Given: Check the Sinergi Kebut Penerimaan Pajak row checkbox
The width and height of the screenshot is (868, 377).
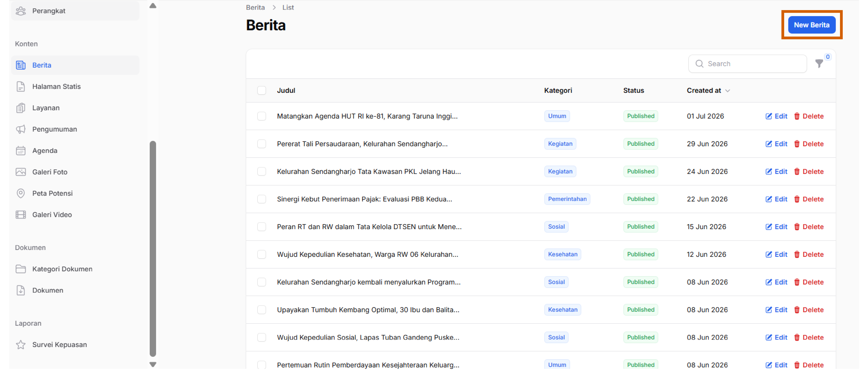Looking at the screenshot, I should tap(262, 199).
